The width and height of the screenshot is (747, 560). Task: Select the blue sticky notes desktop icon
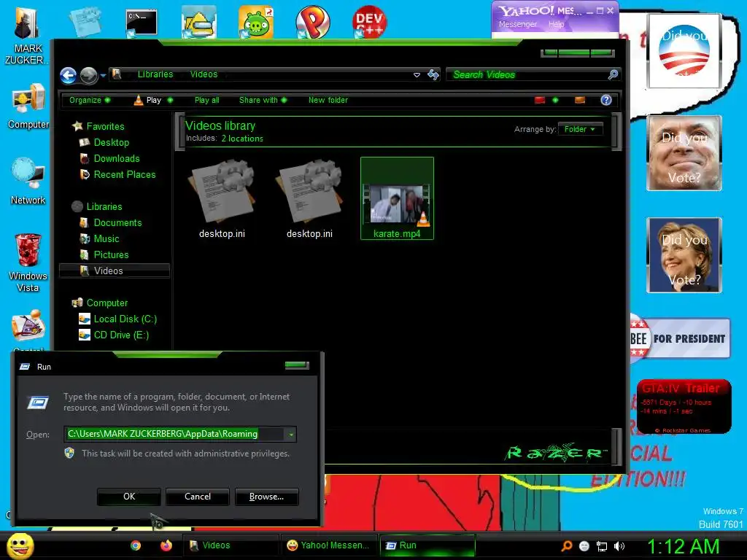pyautogui.click(x=85, y=22)
